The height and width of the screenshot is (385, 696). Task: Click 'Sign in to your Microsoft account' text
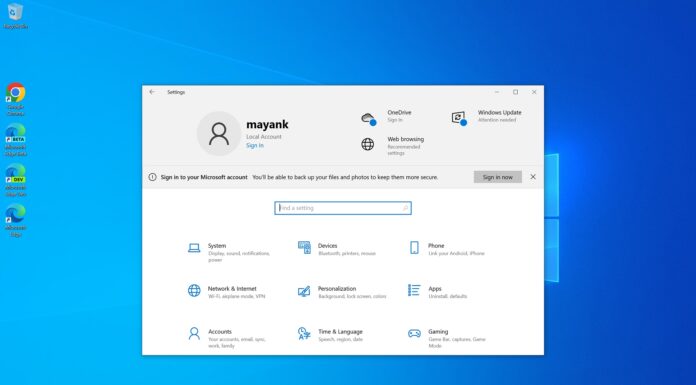(x=204, y=177)
